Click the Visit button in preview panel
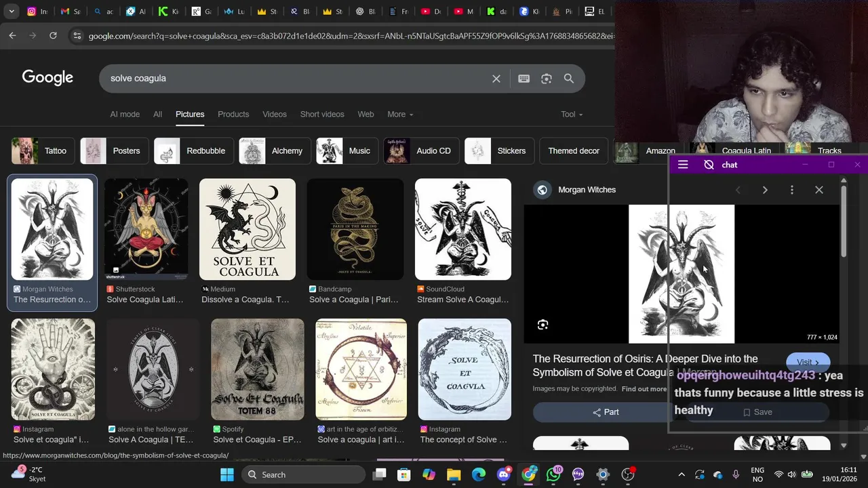The image size is (868, 488). [x=808, y=363]
